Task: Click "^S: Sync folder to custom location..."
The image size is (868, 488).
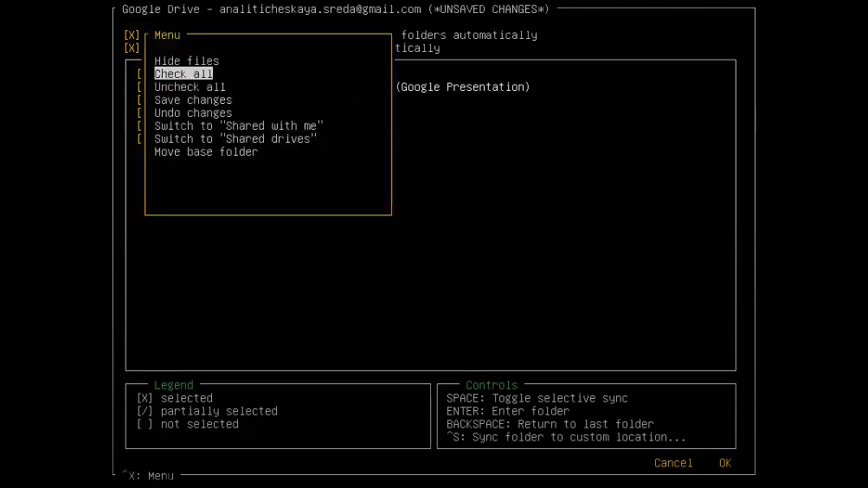Action: tap(566, 437)
